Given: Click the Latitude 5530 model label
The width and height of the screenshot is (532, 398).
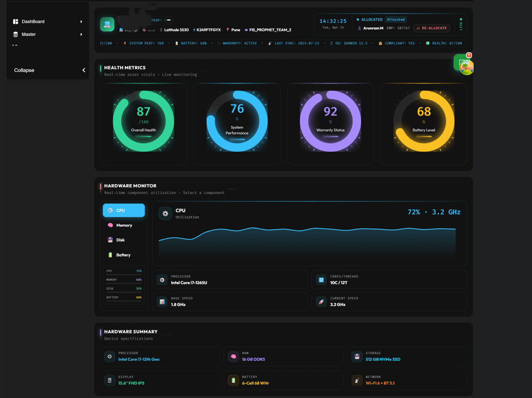Looking at the screenshot, I should coord(177,30).
